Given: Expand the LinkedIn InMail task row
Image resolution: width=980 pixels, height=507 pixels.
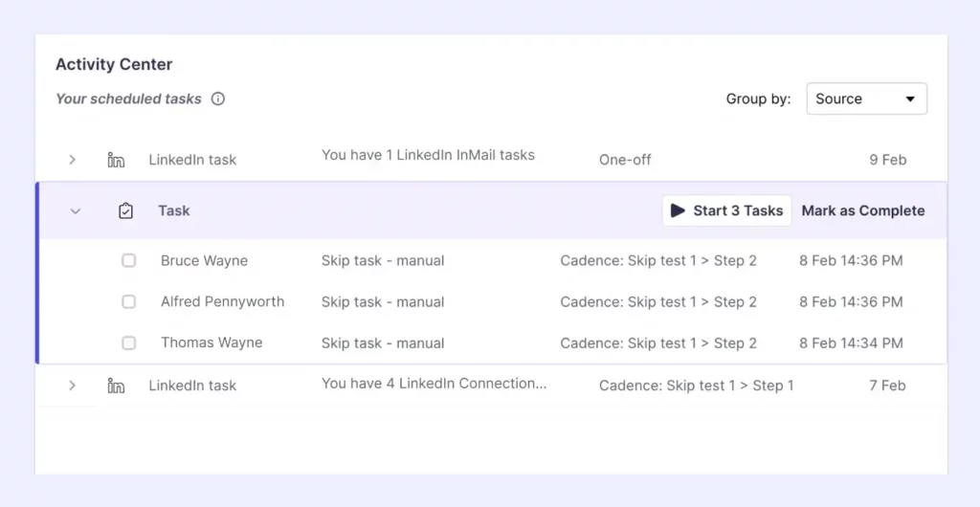Looking at the screenshot, I should tap(72, 160).
